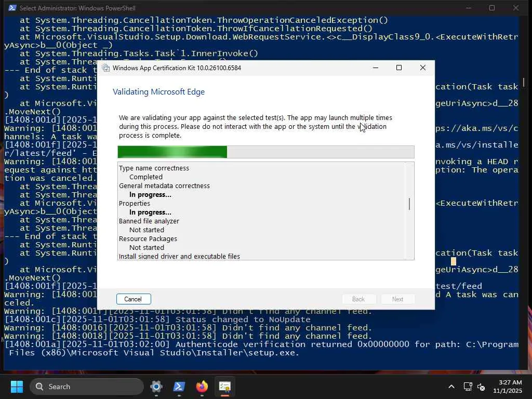Click Not started status under Resource Packages
This screenshot has width=532, height=399.
[147, 248]
